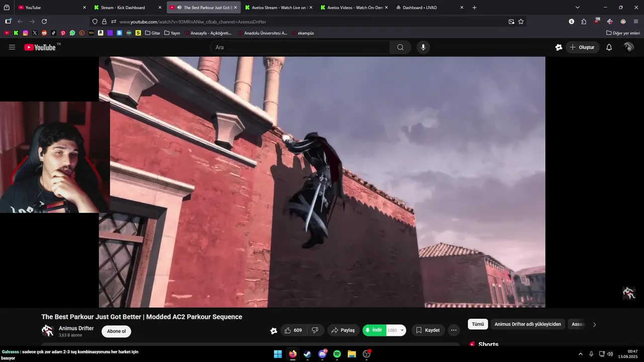Viewport: 644px width, 362px height.
Task: Open File Explorer from the taskbar
Action: click(x=352, y=354)
